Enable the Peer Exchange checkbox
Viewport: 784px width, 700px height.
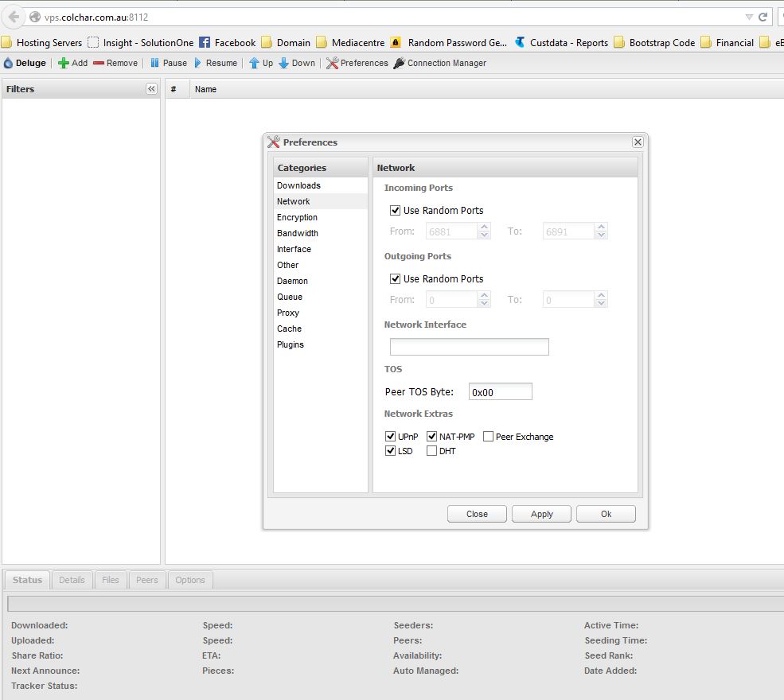[489, 437]
